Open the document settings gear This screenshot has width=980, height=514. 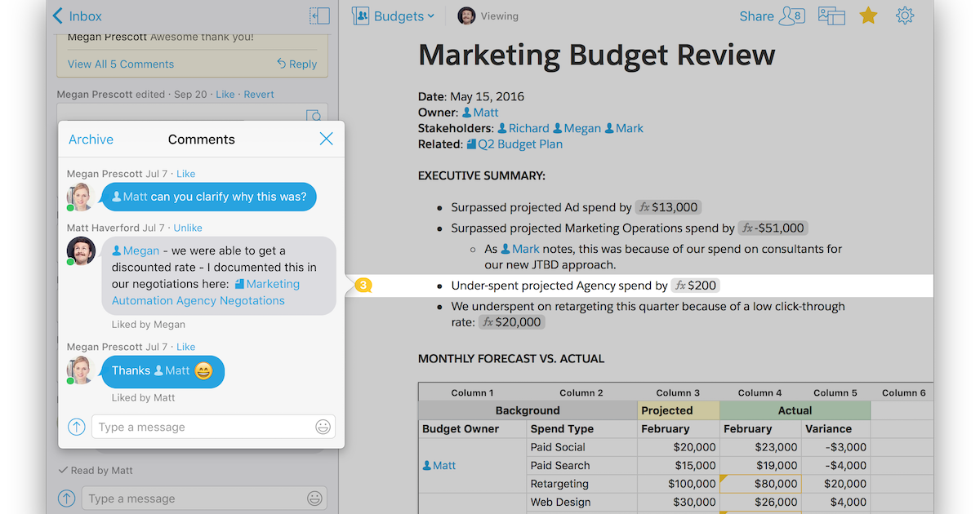click(905, 15)
